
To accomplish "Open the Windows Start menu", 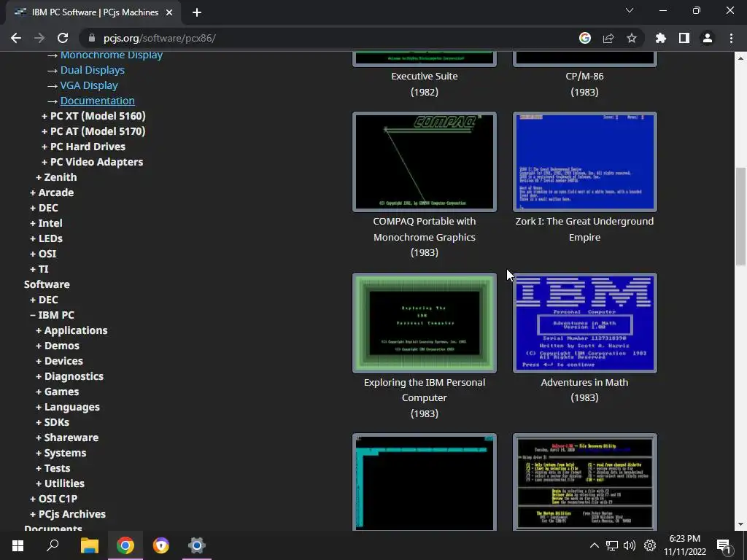I will click(x=18, y=545).
